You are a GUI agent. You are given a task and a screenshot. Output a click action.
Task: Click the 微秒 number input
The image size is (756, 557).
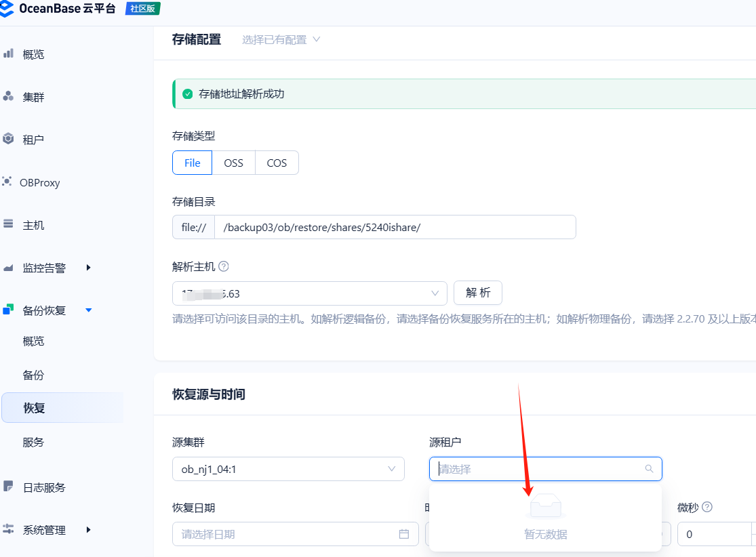coord(715,534)
